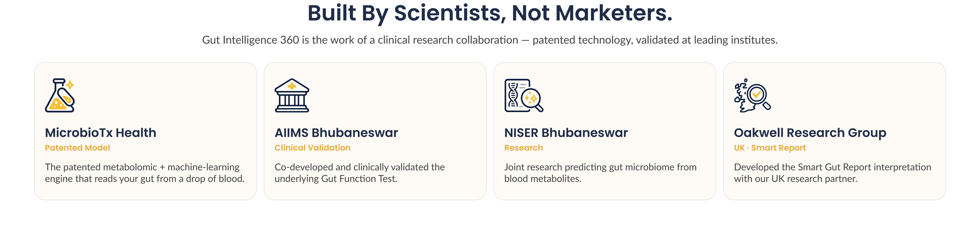Image resolution: width=980 pixels, height=248 pixels.
Task: Click the lab flask icon on MicrobioTx card
Action: pos(60,95)
